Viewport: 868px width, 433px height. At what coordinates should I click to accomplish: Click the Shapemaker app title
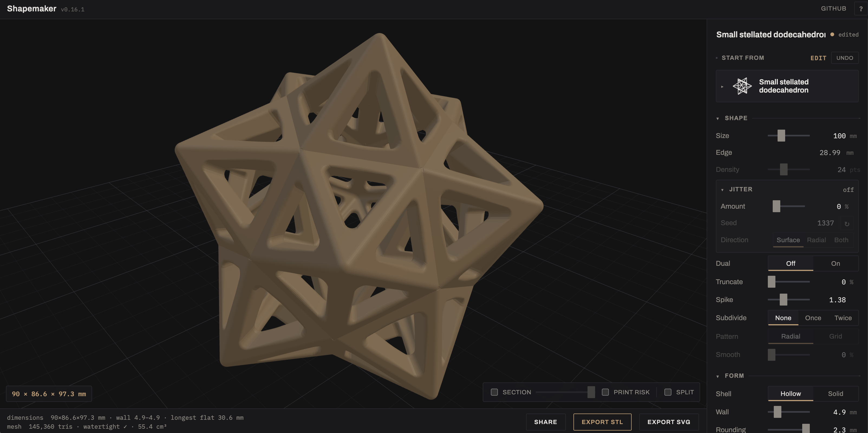pyautogui.click(x=32, y=9)
